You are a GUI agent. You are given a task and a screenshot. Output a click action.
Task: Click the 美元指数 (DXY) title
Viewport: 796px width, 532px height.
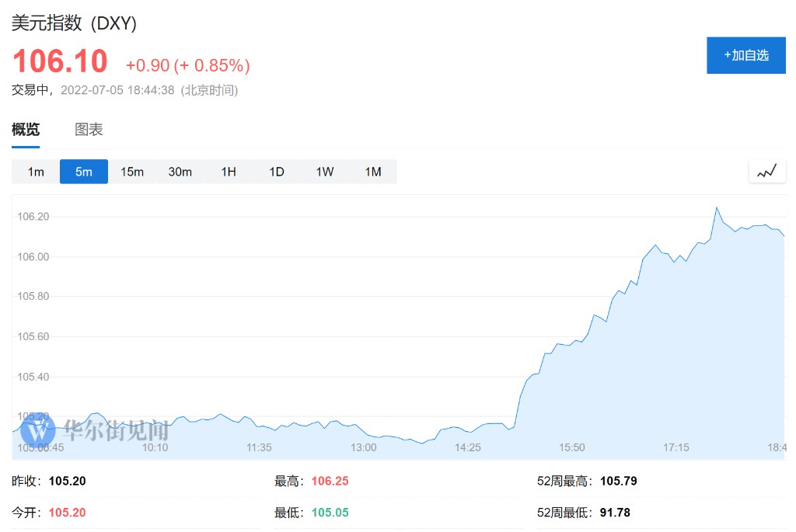click(74, 23)
